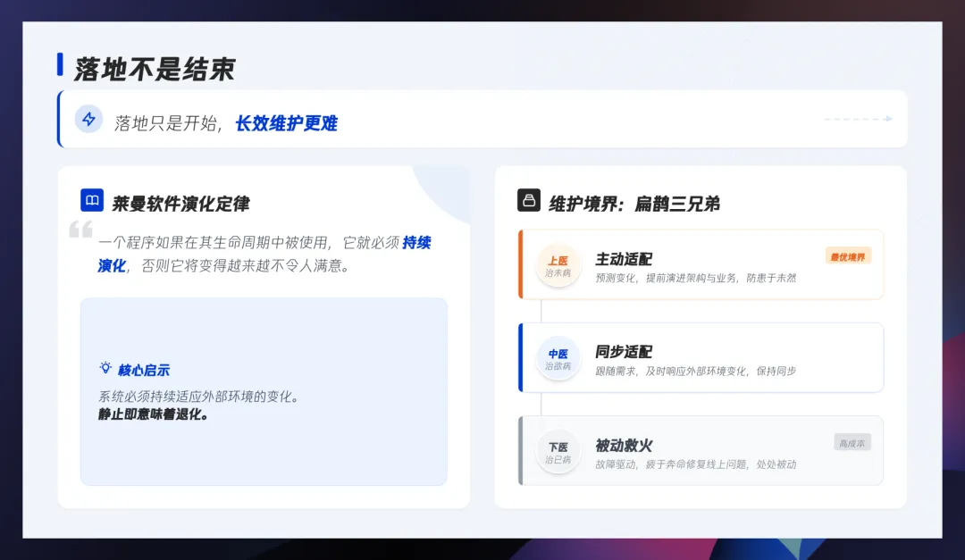Click the book icon beside 莱曼软件演化定律

tap(92, 200)
